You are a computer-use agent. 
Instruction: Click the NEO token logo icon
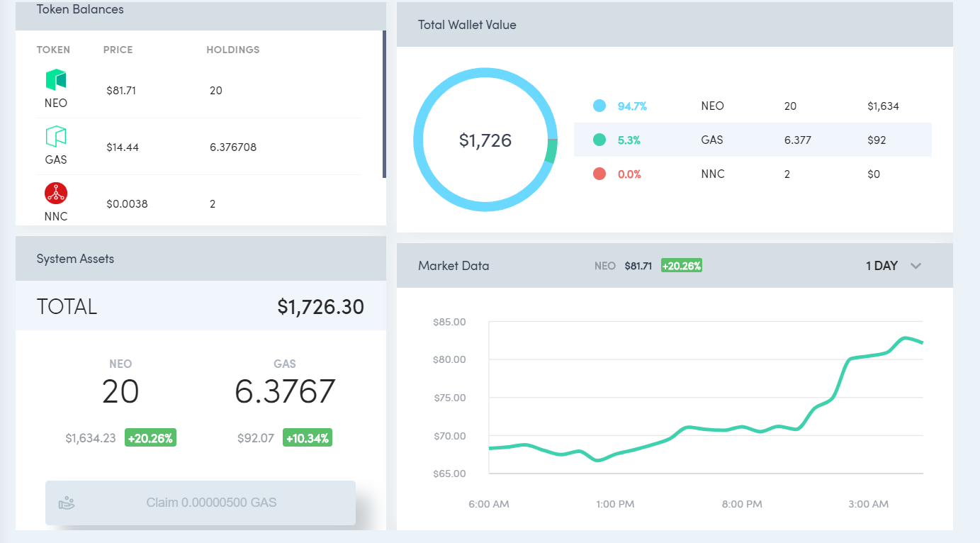pos(56,79)
